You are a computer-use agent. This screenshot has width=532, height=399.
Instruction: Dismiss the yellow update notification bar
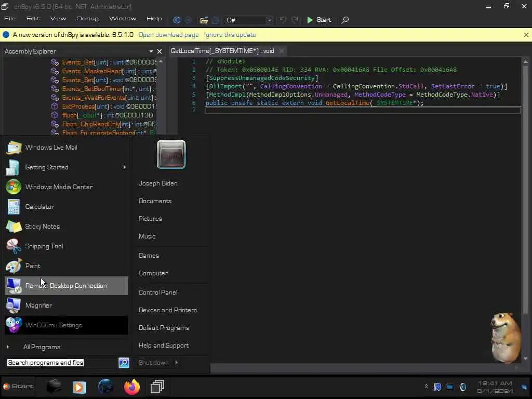[526, 35]
